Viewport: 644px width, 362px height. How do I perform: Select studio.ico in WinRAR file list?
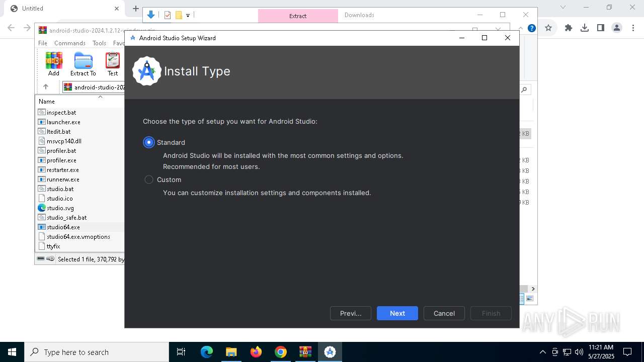(60, 199)
